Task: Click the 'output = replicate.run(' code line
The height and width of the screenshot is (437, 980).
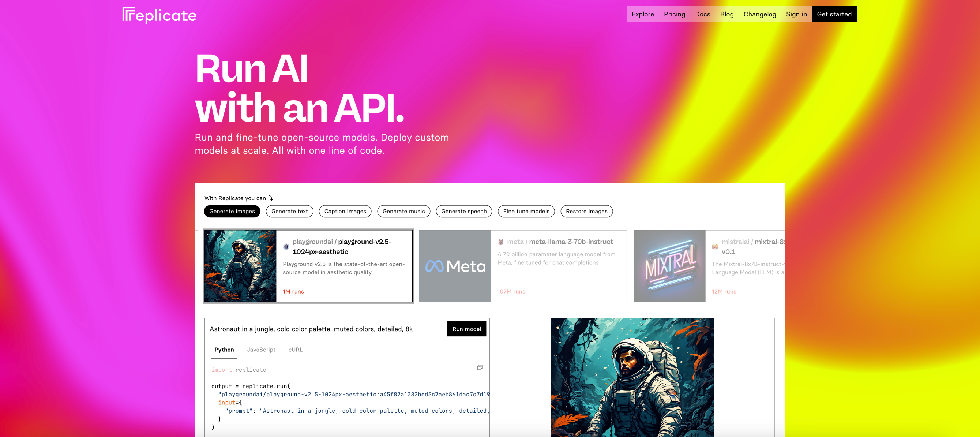Action: pos(251,386)
